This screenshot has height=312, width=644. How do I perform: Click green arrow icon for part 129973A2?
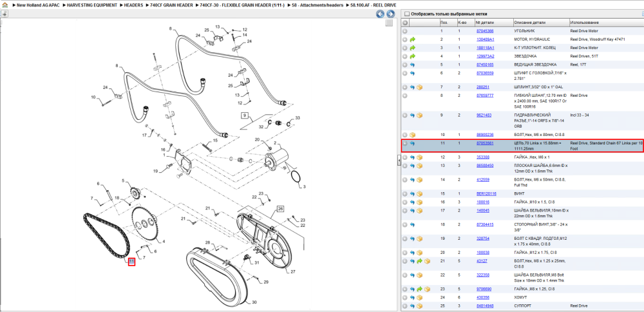click(412, 56)
